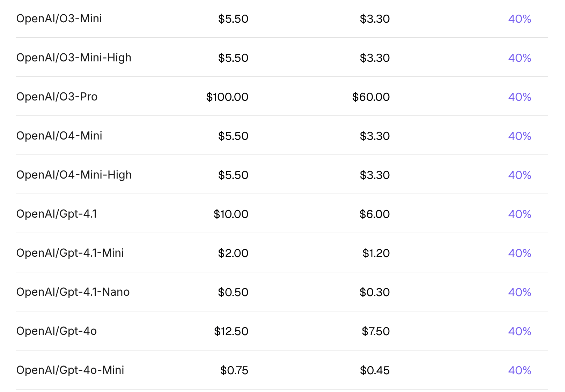Viewport: 565px width, 392px height.
Task: Select the OpenAI/Gpt-4.1-Mini model name
Action: 70,253
